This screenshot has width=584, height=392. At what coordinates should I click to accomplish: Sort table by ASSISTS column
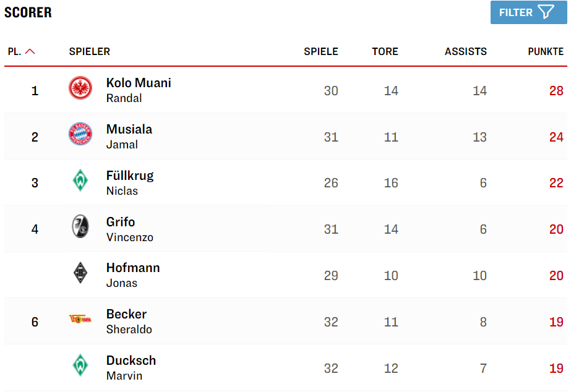tap(466, 51)
